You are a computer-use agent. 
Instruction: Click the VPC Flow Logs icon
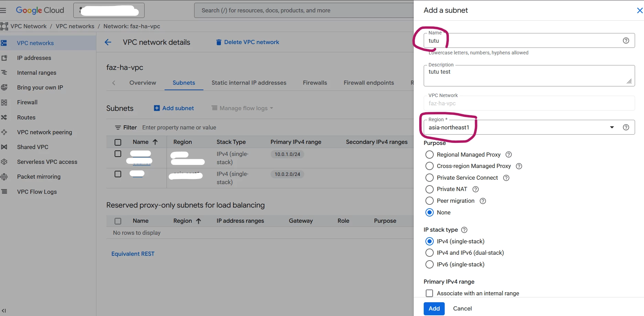pos(4,192)
